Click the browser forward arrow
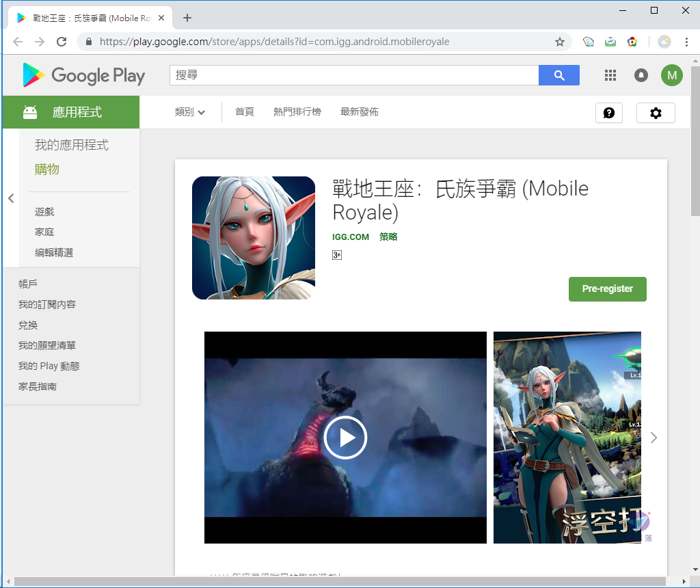 click(40, 42)
